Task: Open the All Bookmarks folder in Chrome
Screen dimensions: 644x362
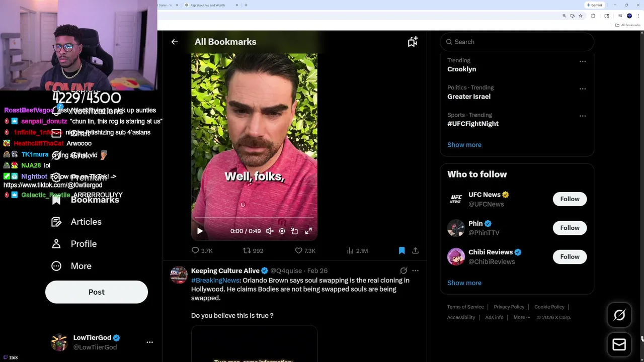Action: [x=627, y=25]
